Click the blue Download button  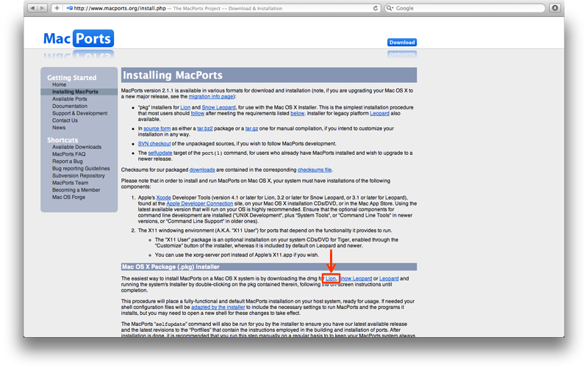(x=402, y=43)
